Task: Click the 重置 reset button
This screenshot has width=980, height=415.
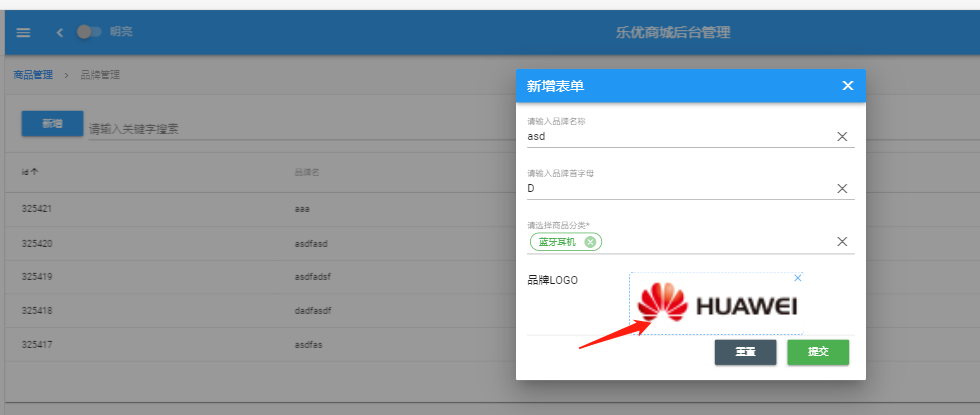Action: point(746,352)
